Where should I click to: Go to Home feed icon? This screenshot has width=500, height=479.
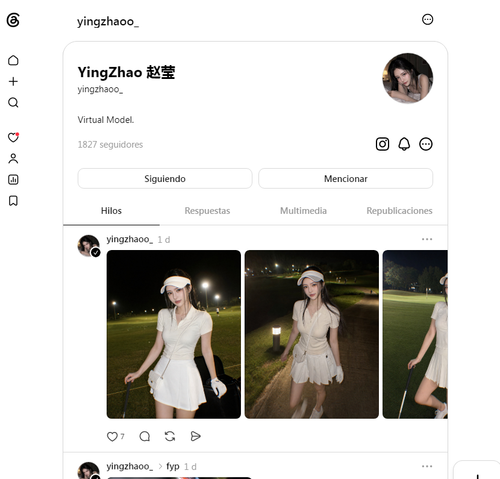click(x=13, y=60)
